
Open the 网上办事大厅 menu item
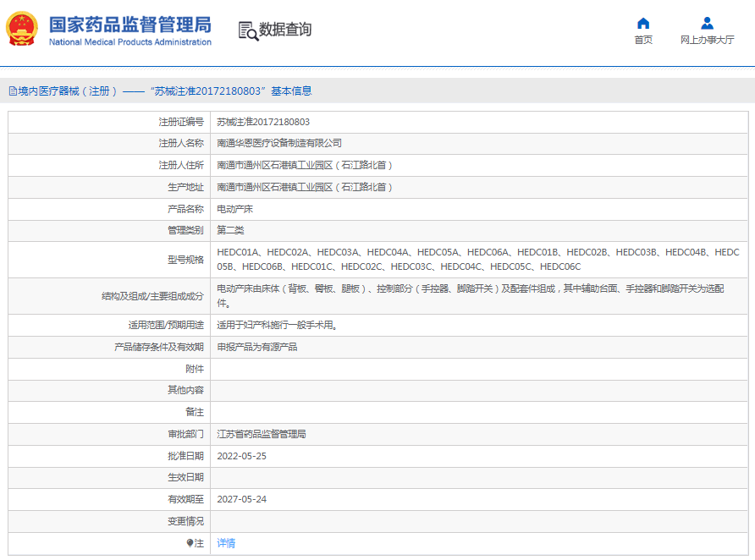pyautogui.click(x=707, y=40)
